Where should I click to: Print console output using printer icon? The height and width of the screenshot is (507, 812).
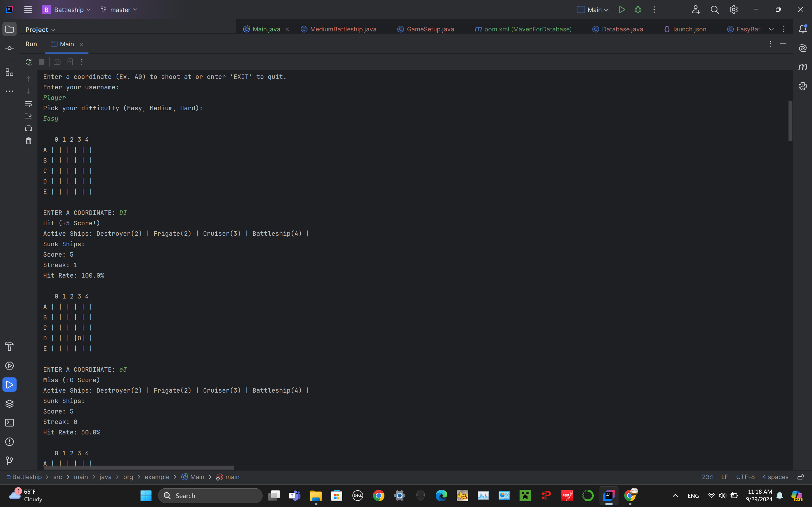pos(29,128)
